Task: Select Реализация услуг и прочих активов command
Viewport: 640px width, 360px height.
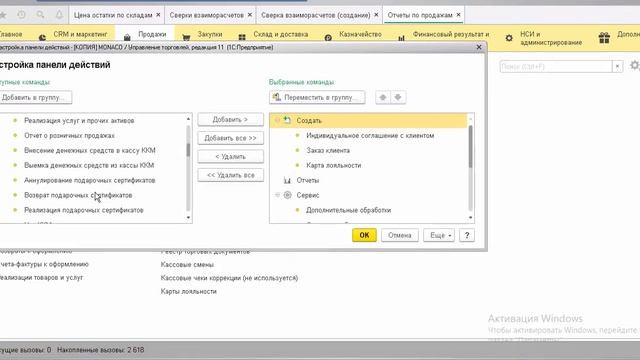Action: pos(79,120)
